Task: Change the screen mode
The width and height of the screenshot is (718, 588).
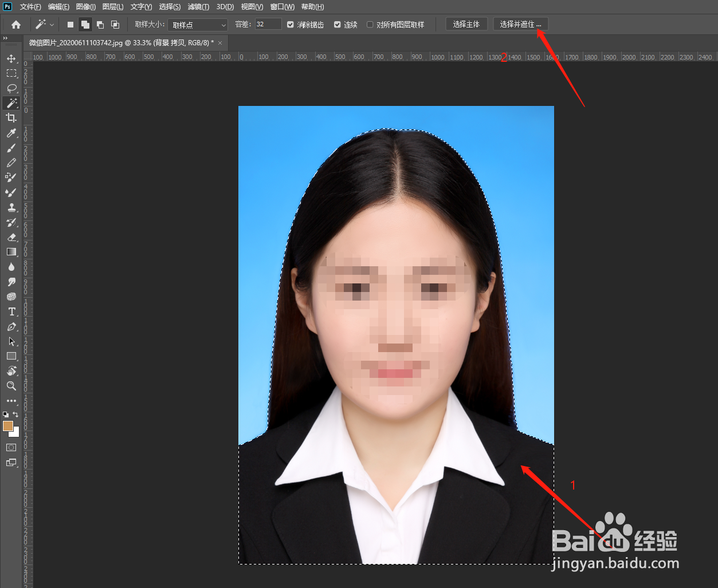Action: pyautogui.click(x=11, y=463)
